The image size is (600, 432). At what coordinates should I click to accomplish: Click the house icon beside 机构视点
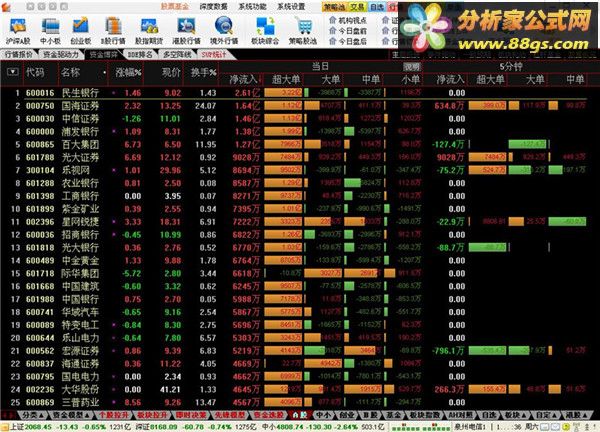point(332,20)
